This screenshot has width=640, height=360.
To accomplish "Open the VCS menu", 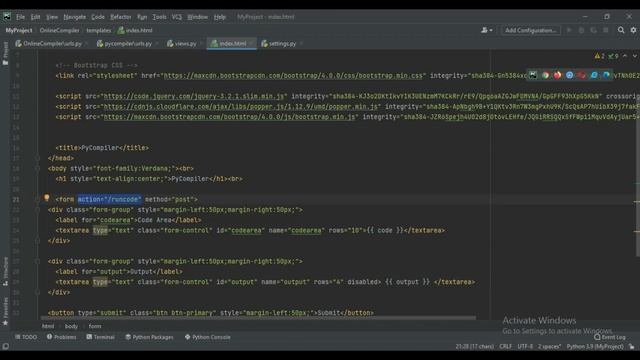I will (177, 17).
